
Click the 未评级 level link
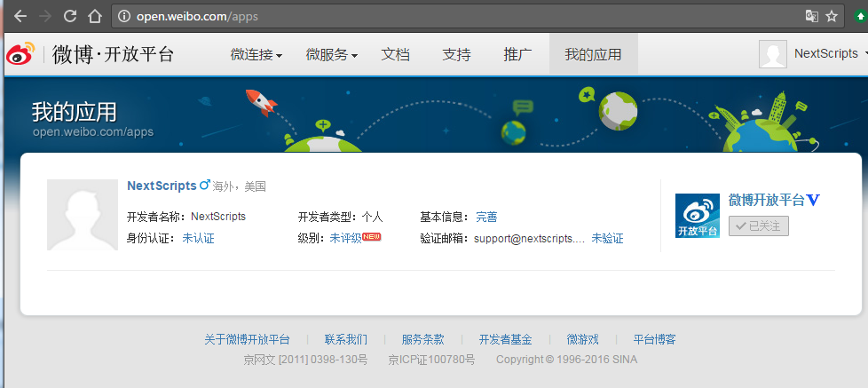coord(345,239)
